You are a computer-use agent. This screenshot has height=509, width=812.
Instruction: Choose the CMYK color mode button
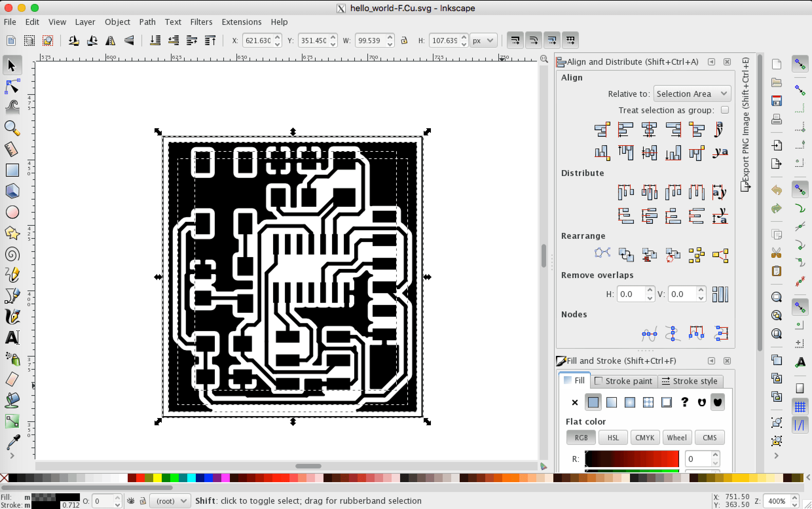pos(645,437)
